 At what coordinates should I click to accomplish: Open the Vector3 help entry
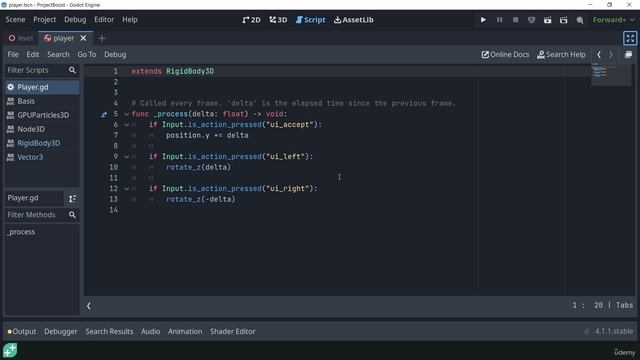click(x=42, y=157)
